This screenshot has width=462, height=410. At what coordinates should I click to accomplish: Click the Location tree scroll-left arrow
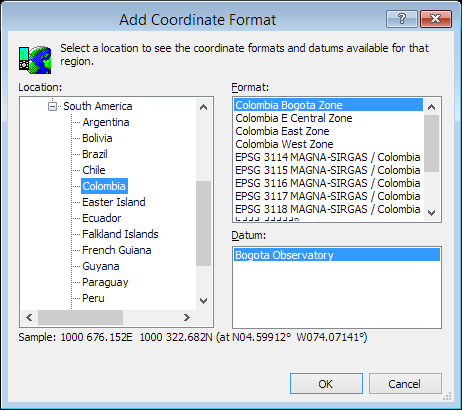[29, 317]
